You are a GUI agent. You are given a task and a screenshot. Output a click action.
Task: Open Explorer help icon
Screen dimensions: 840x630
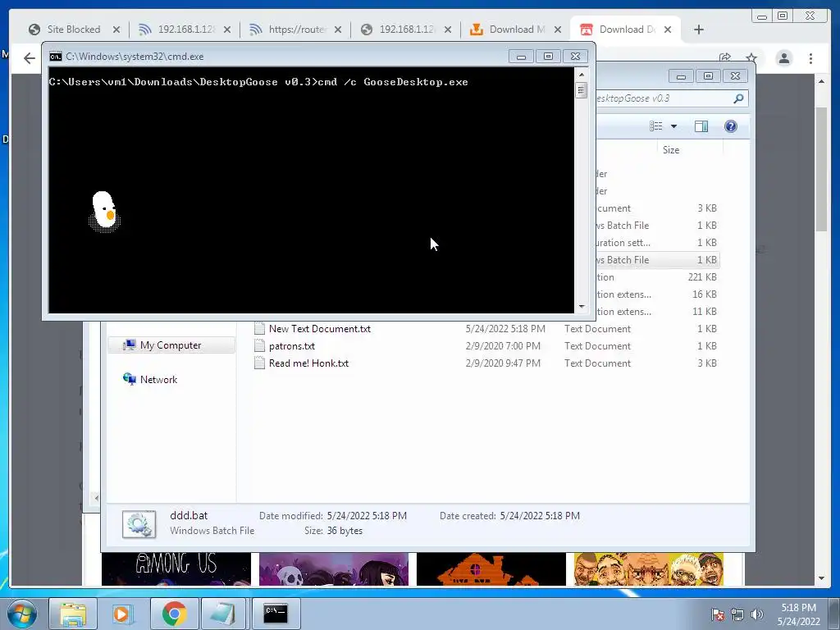[x=730, y=126]
